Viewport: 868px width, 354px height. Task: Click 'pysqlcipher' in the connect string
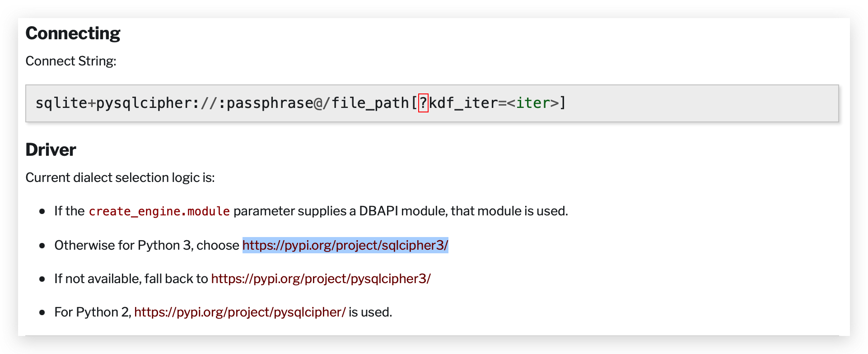click(x=144, y=103)
